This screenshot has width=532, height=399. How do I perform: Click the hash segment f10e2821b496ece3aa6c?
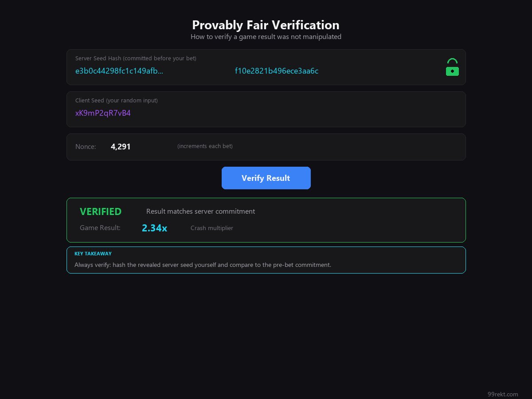276,71
